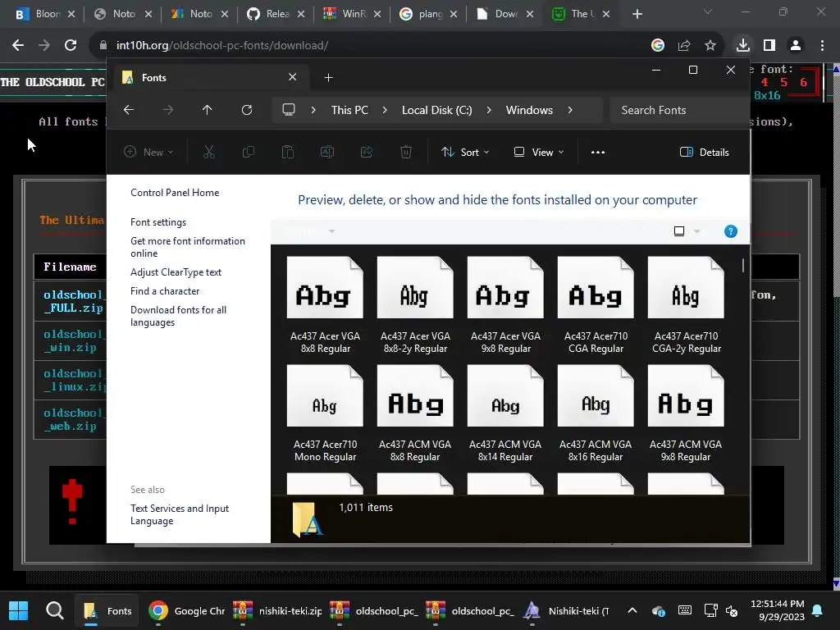Click Get more font information online
This screenshot has width=840, height=630.
click(188, 247)
